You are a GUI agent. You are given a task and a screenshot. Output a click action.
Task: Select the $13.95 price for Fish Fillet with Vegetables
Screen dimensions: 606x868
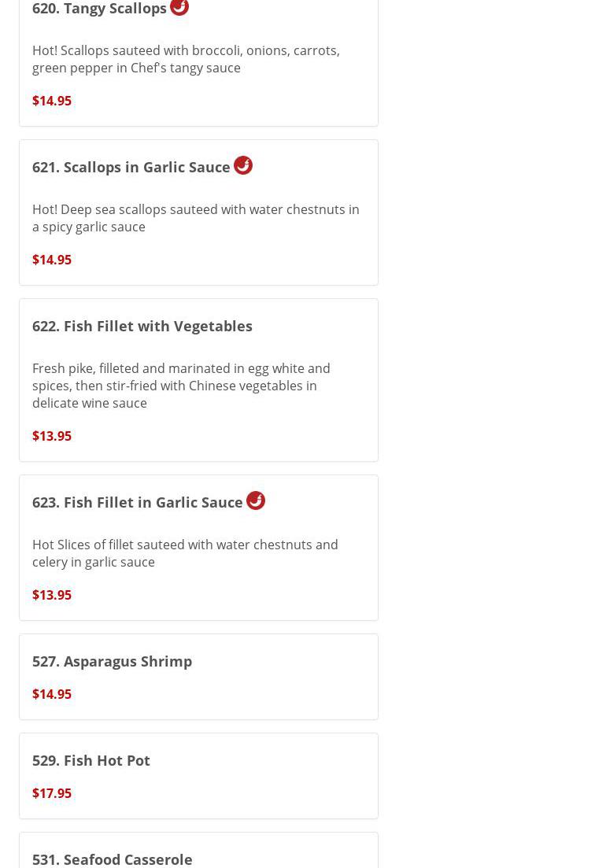click(51, 436)
